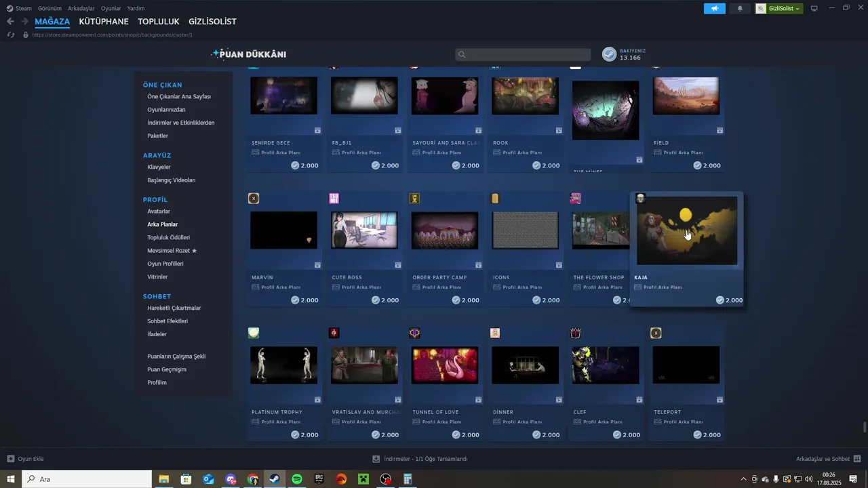This screenshot has width=868, height=488.
Task: Open Mevsimsel Rozet in sidebar
Action: [172, 251]
